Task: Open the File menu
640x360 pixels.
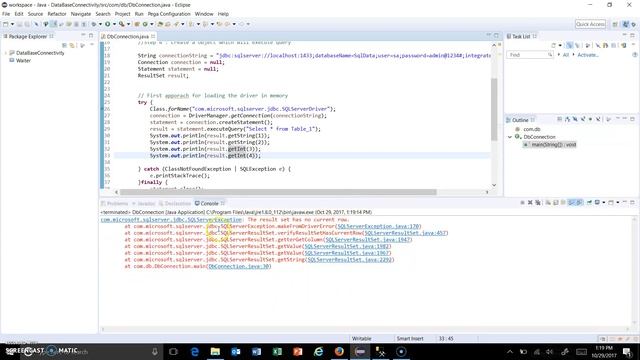Action: 6,14
